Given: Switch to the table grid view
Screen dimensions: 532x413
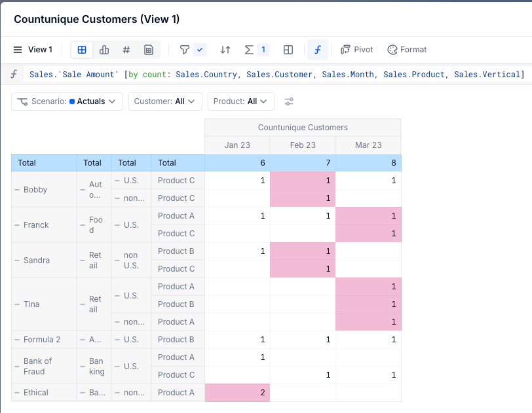Looking at the screenshot, I should 82,50.
